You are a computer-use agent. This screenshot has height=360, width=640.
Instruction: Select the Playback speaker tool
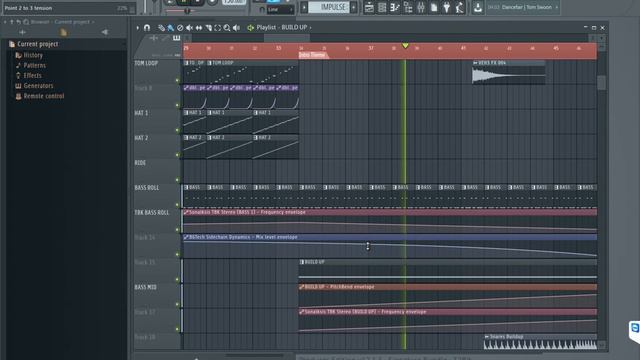pos(236,27)
